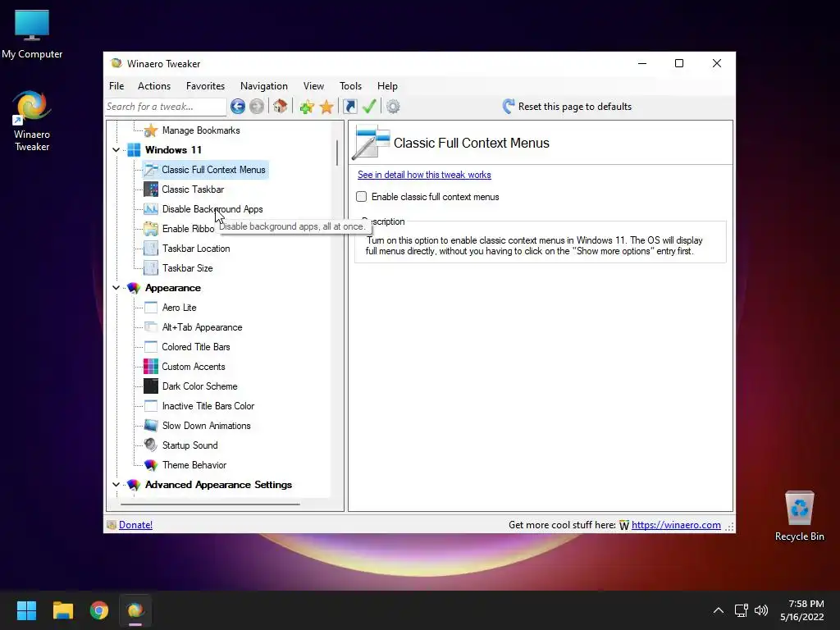Click the Forward navigation arrow icon

257,107
